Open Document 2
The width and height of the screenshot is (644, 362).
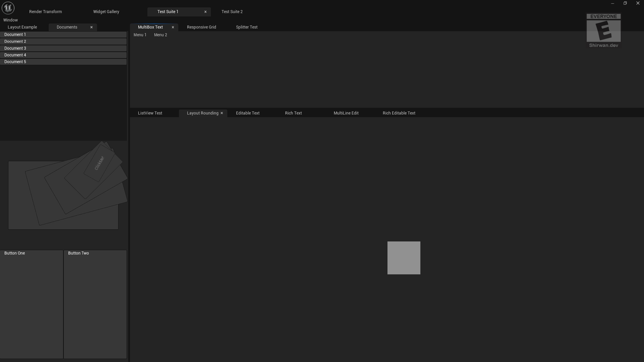click(x=63, y=41)
